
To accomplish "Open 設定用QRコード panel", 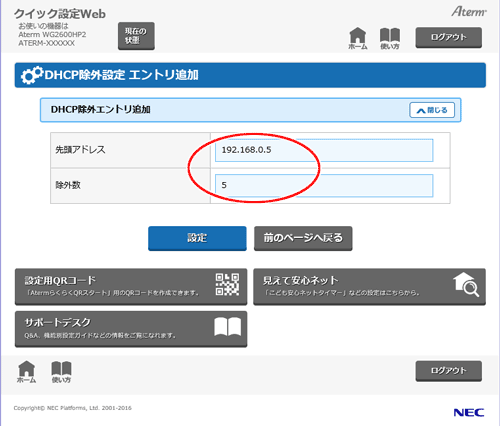I will [x=131, y=287].
